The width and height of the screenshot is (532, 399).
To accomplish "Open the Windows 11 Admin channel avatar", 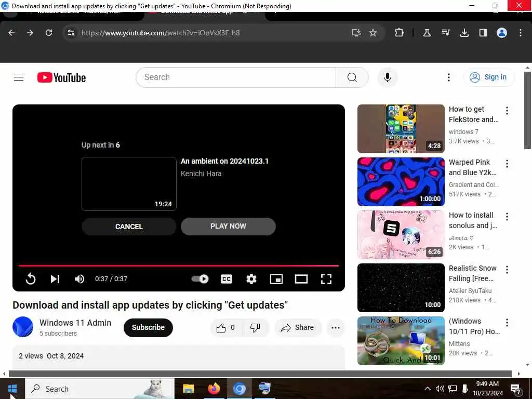I will coord(23,327).
